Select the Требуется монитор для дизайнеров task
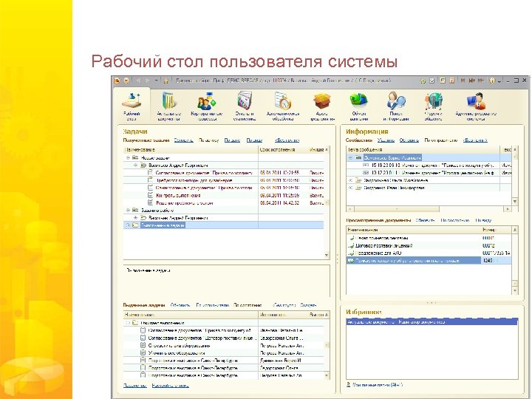 (223, 180)
